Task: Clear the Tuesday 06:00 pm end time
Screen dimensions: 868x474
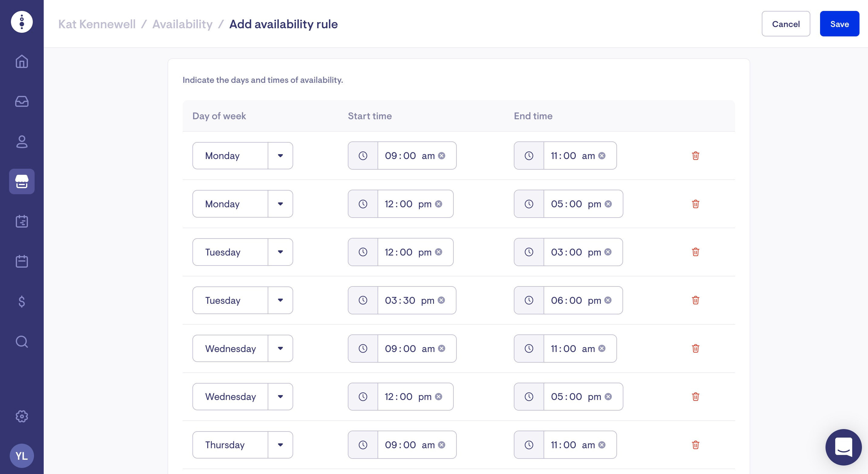Action: pyautogui.click(x=608, y=300)
